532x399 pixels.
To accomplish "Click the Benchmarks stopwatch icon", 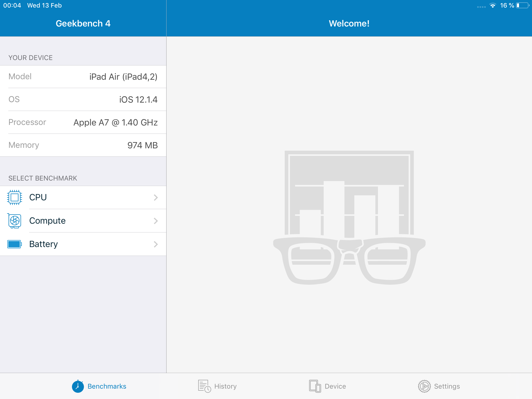I will pyautogui.click(x=78, y=386).
